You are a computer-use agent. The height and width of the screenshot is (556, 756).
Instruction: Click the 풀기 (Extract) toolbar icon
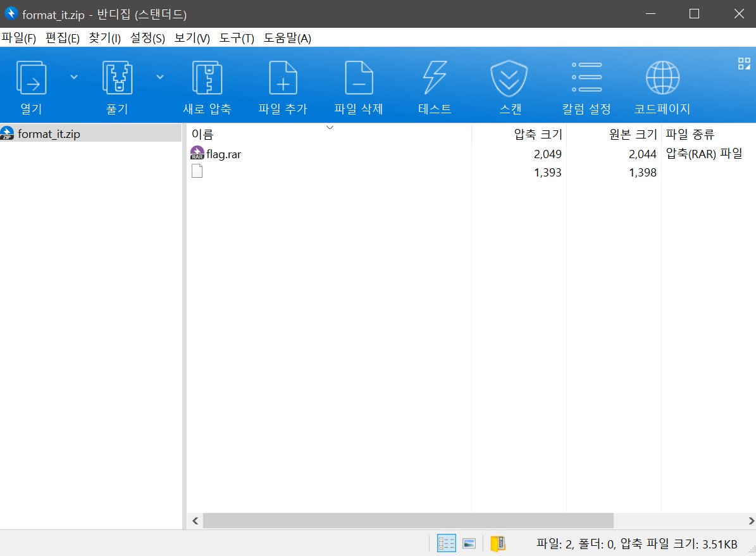[x=117, y=78]
